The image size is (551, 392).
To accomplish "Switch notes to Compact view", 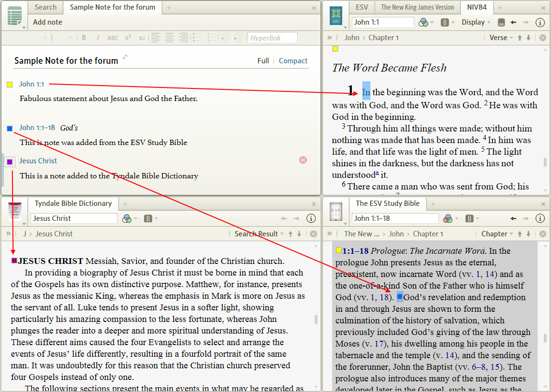I will [x=293, y=61].
